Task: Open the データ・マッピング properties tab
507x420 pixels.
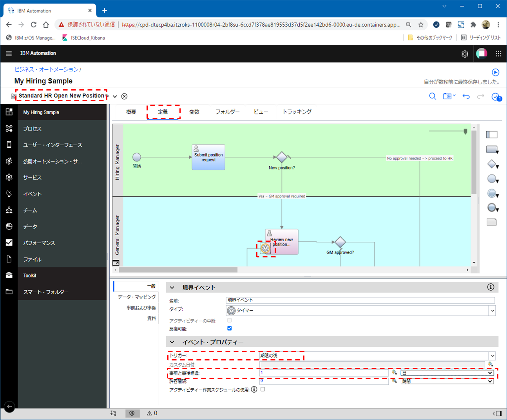Action: [137, 297]
